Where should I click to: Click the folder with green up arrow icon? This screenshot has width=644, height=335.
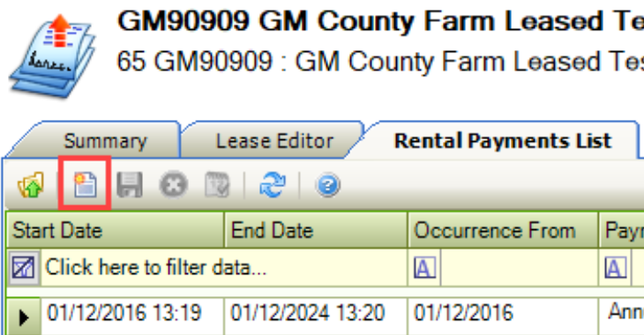tap(31, 185)
